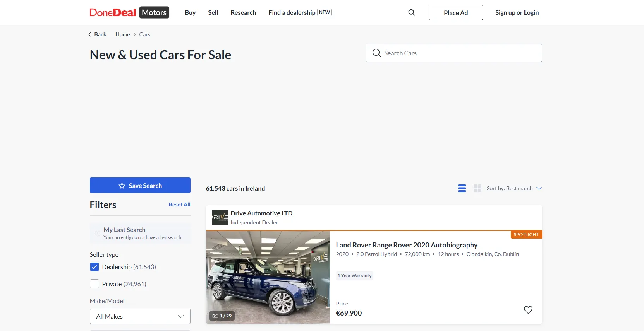Check the Private seller type checkbox
Screen dimensions: 644x331
94,284
